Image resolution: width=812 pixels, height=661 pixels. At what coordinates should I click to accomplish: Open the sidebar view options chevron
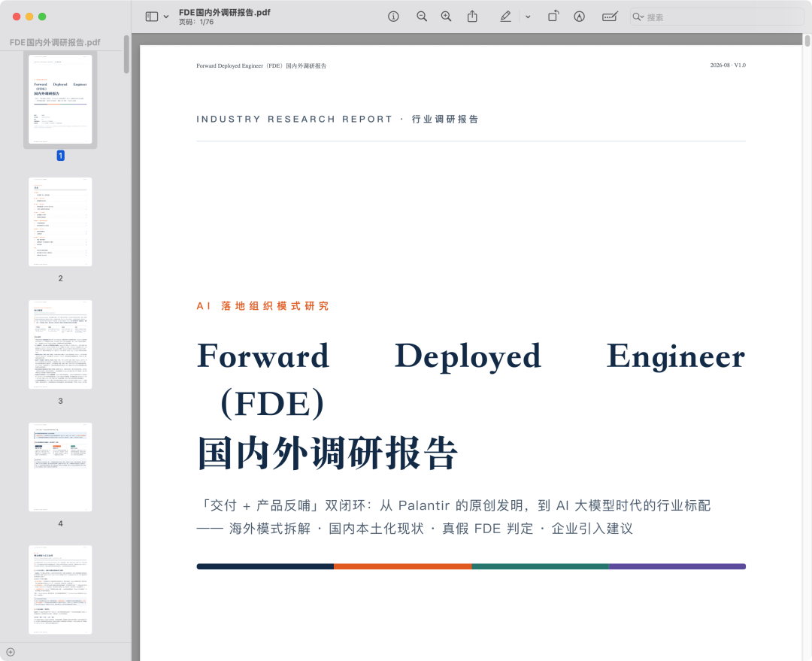(x=166, y=17)
